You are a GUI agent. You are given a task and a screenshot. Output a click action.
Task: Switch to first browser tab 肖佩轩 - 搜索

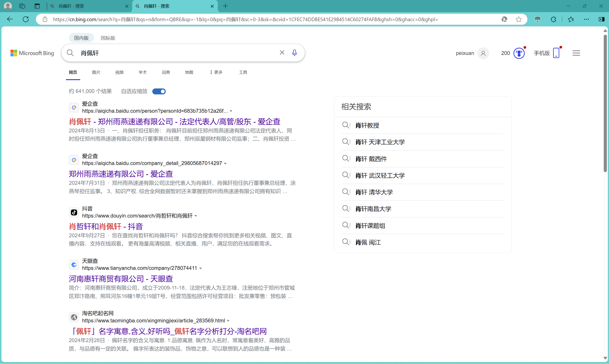tap(89, 6)
